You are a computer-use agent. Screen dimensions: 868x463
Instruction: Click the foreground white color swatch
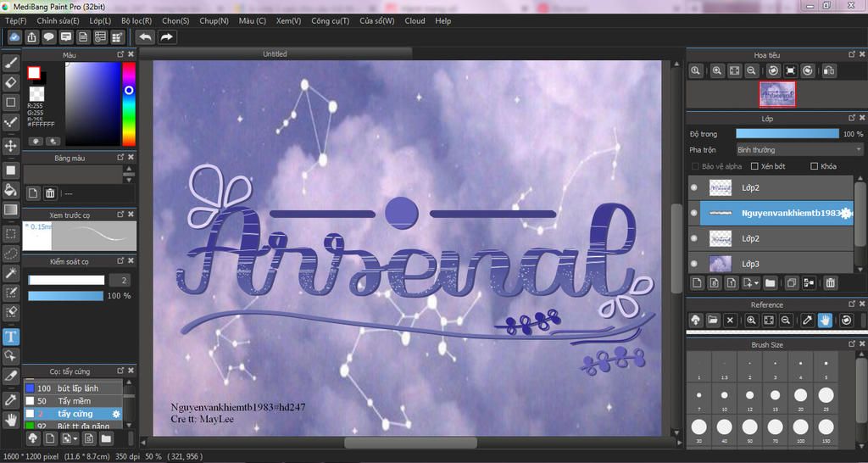(x=34, y=73)
